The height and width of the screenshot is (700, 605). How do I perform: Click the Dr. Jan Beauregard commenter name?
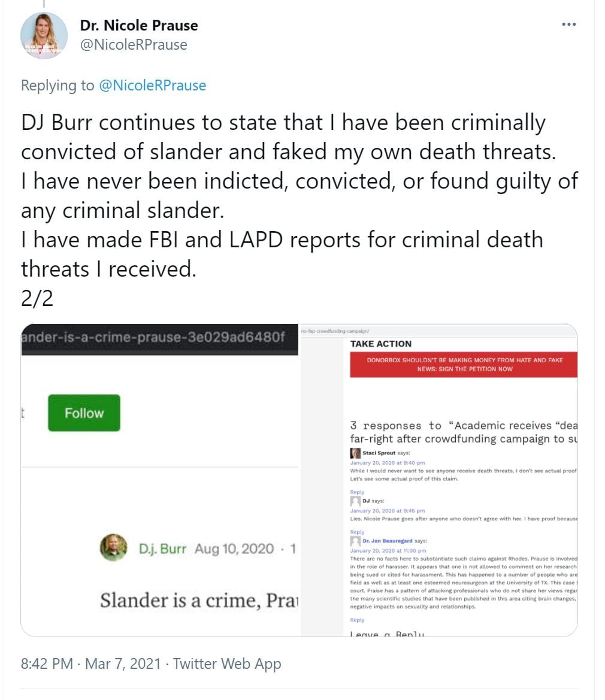[x=388, y=541]
